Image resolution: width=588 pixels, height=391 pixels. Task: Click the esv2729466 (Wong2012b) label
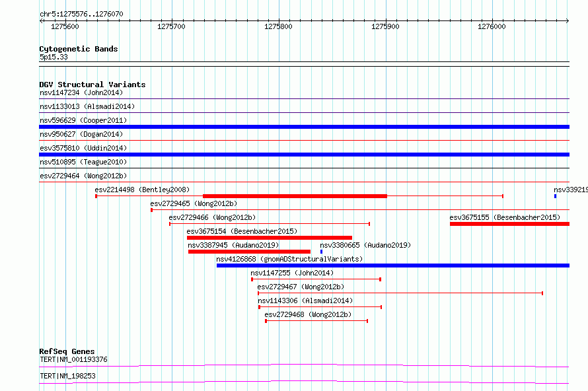click(x=212, y=217)
